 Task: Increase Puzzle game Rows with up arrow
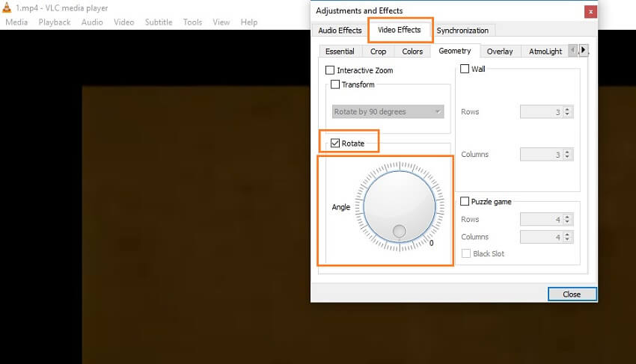(567, 217)
